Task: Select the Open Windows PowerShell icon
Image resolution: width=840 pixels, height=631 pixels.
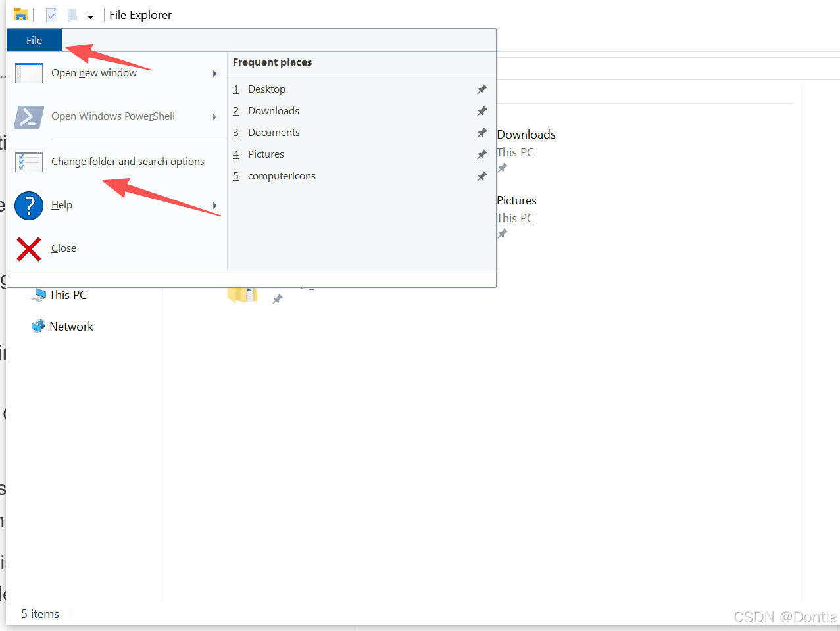Action: [x=28, y=116]
